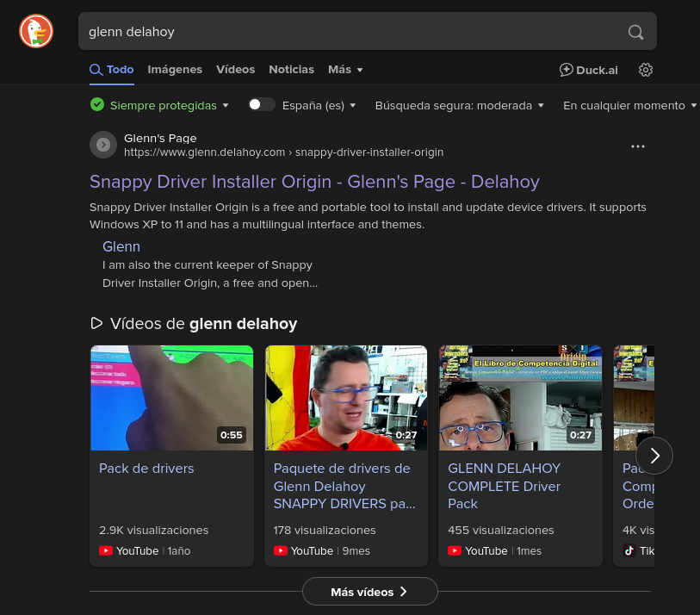Viewport: 700px width, 615px height.
Task: Open the Pack de drivers video title
Action: tap(146, 468)
